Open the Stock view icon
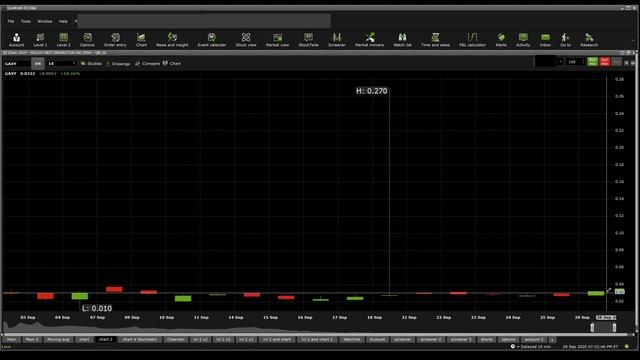This screenshot has height=360, width=640. 246,40
